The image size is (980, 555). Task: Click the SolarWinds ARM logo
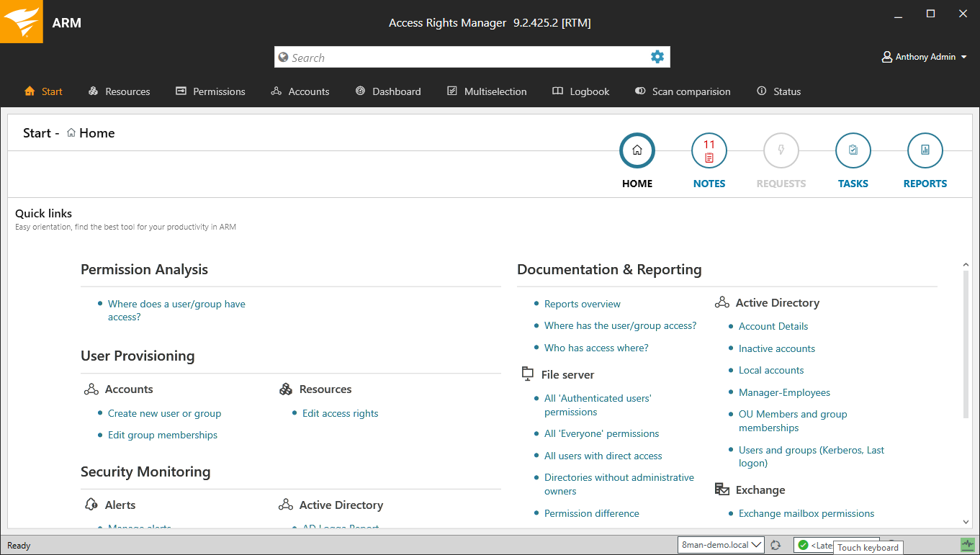point(21,22)
